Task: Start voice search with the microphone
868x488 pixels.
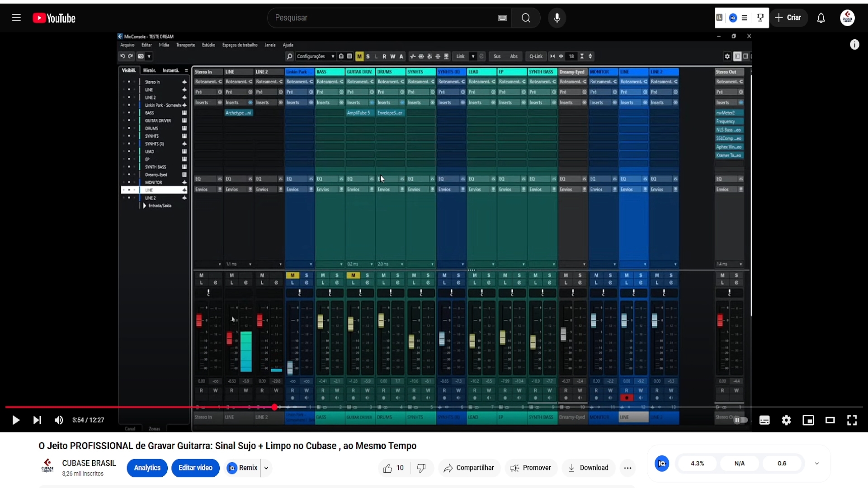Action: pyautogui.click(x=557, y=18)
